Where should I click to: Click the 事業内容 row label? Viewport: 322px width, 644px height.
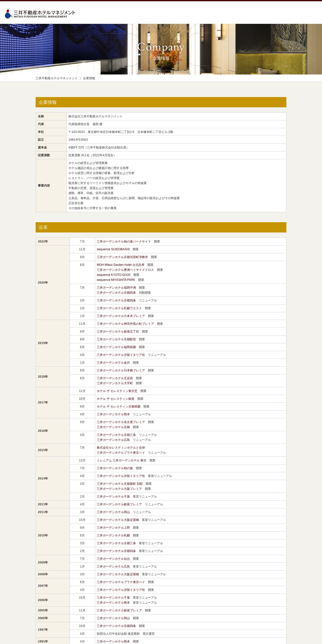[x=51, y=186]
